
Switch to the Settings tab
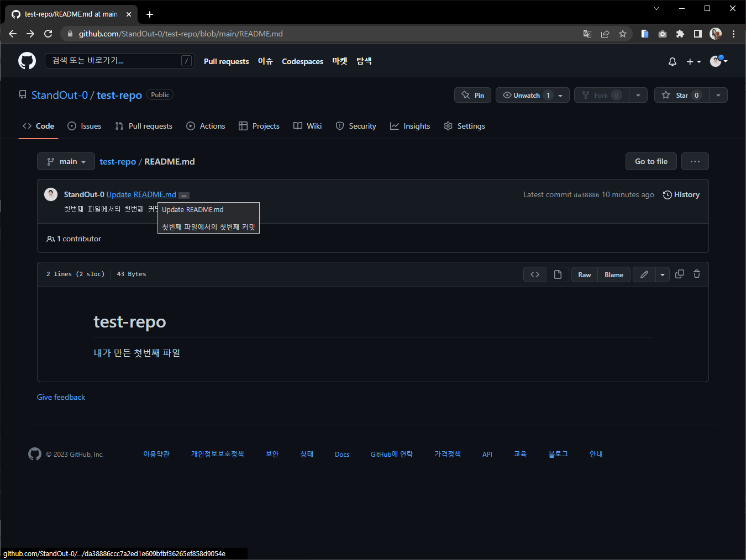(464, 126)
